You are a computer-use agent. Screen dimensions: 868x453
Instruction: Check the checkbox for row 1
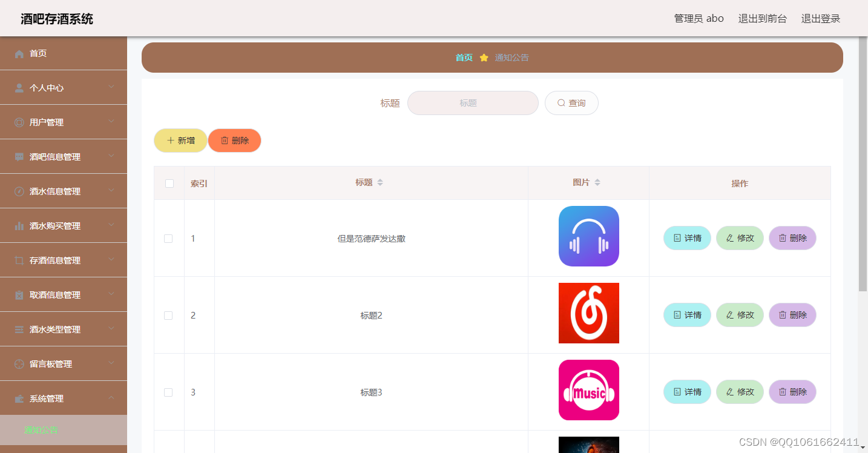[168, 239]
